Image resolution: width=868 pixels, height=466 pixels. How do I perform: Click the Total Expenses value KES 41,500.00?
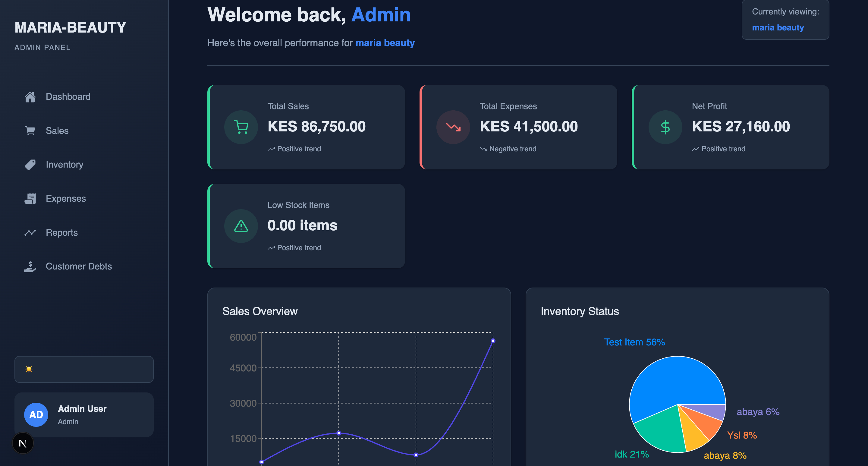coord(529,127)
